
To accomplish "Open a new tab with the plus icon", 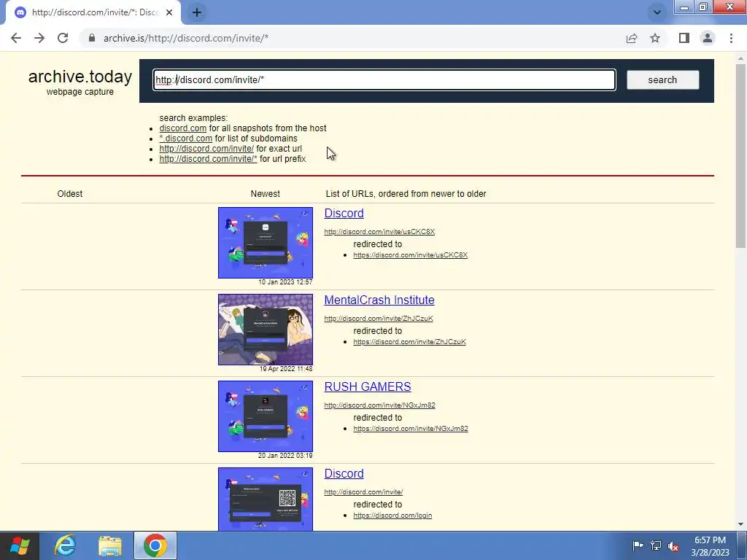I will coord(197,12).
